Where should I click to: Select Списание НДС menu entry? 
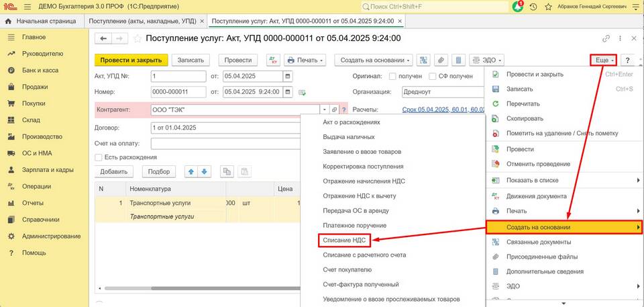[x=344, y=240]
